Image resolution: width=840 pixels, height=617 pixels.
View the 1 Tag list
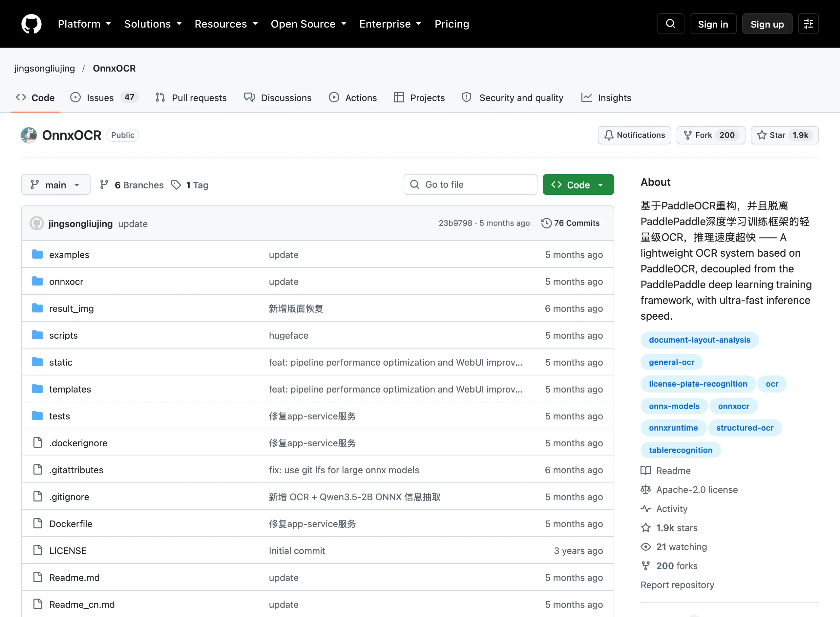pyautogui.click(x=190, y=185)
